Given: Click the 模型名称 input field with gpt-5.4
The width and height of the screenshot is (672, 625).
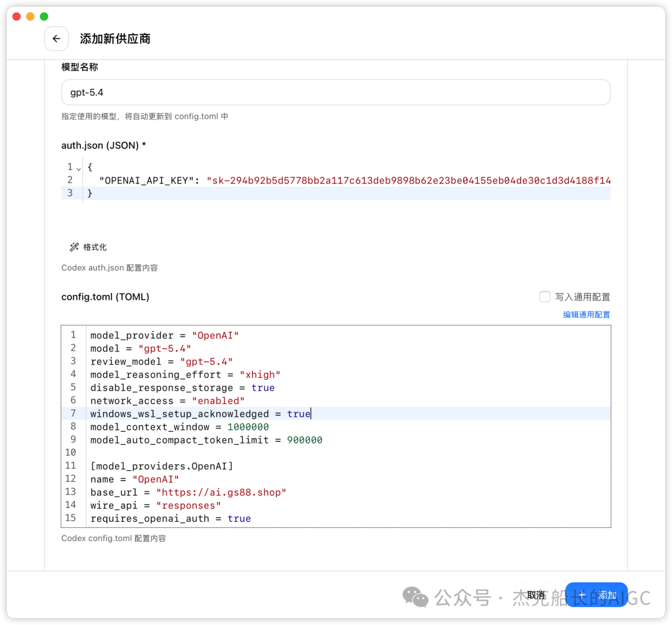Looking at the screenshot, I should (x=335, y=92).
